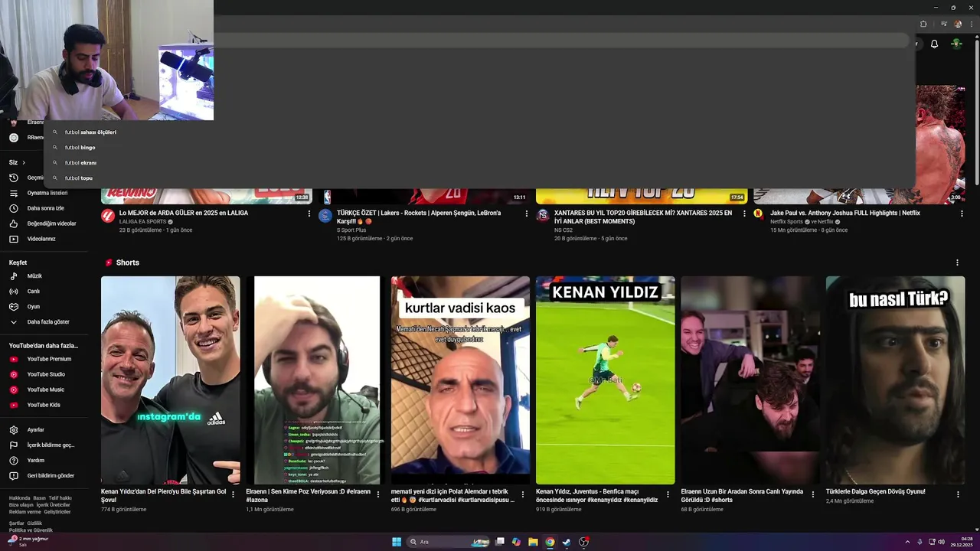Open options for Türklerle Dalga Geçen short
Screen dimensions: 980x551
[x=958, y=494]
